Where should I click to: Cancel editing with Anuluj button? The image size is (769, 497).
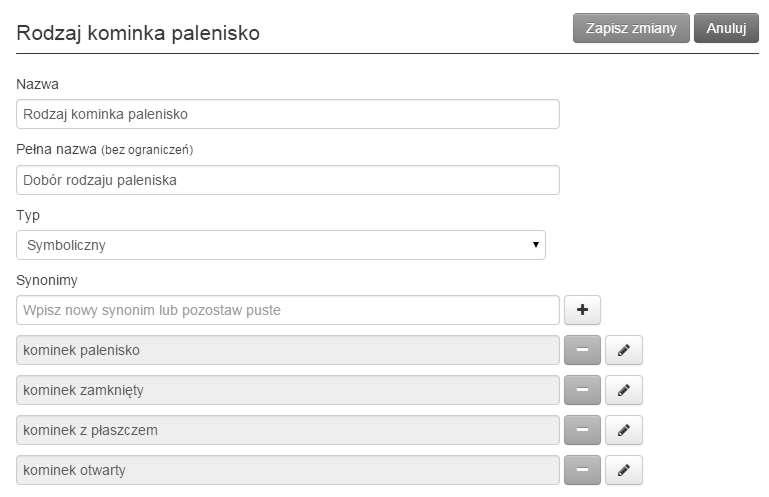(x=726, y=28)
